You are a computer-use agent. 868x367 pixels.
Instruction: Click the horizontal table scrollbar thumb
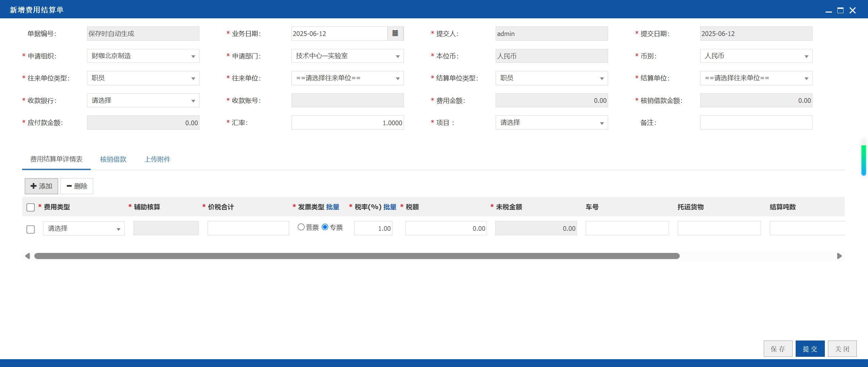coord(357,256)
